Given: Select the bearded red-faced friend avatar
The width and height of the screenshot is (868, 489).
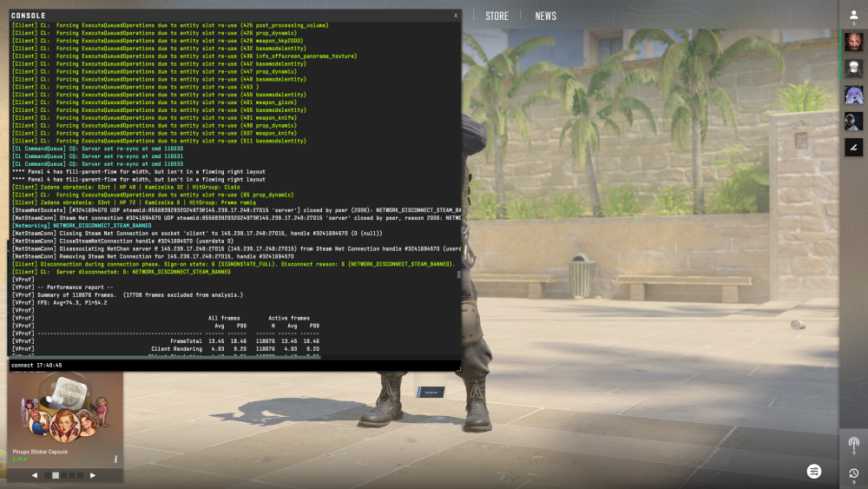Looking at the screenshot, I should 853,42.
